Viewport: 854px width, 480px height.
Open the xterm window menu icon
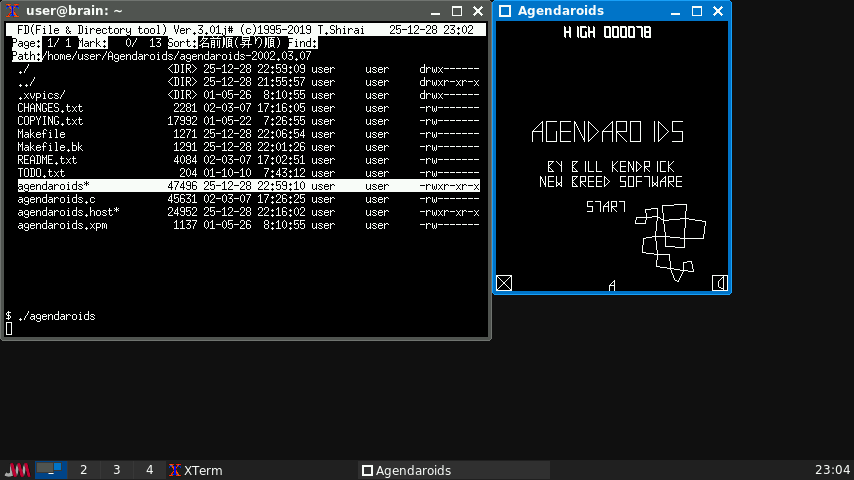[12, 11]
